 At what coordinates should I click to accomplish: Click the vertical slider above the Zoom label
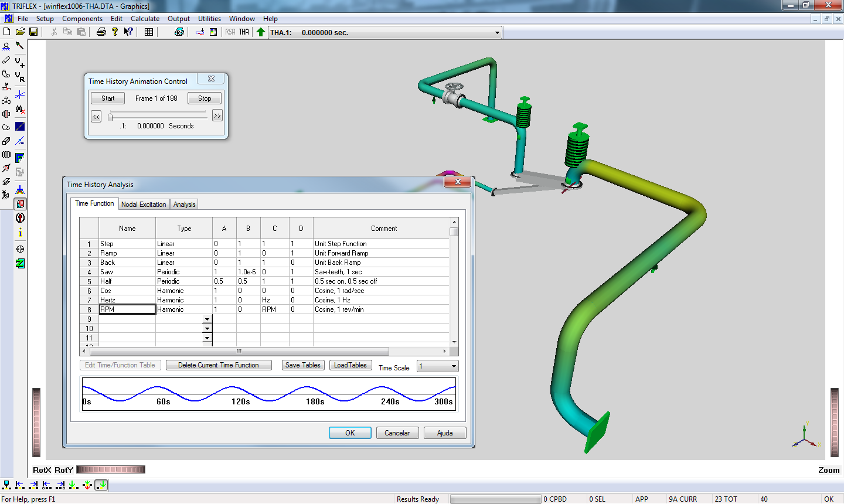[835, 423]
